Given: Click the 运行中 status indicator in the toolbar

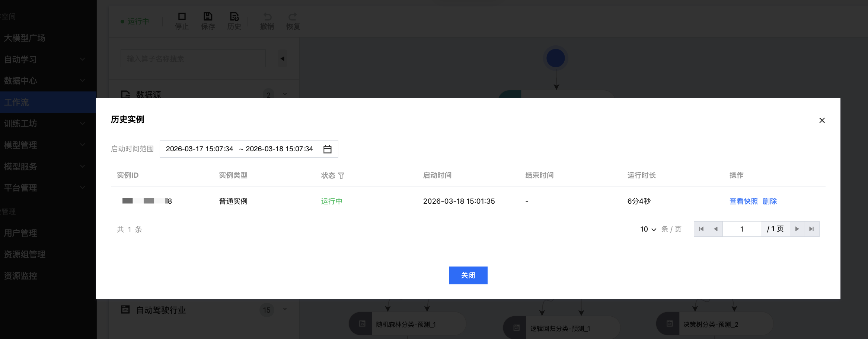Looking at the screenshot, I should click(135, 22).
